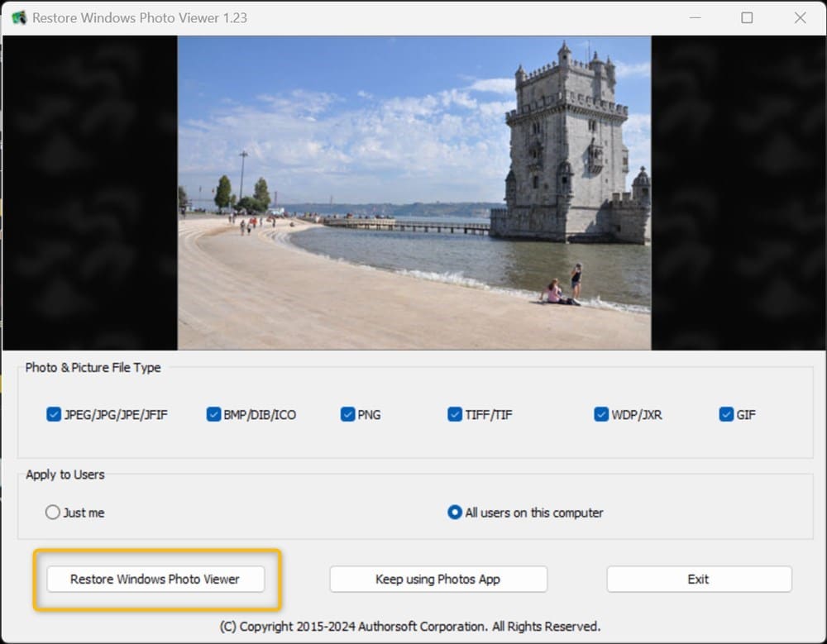Uncheck the JPEG/JPG/JPE/JFIF file type
The width and height of the screenshot is (827, 644).
54,414
